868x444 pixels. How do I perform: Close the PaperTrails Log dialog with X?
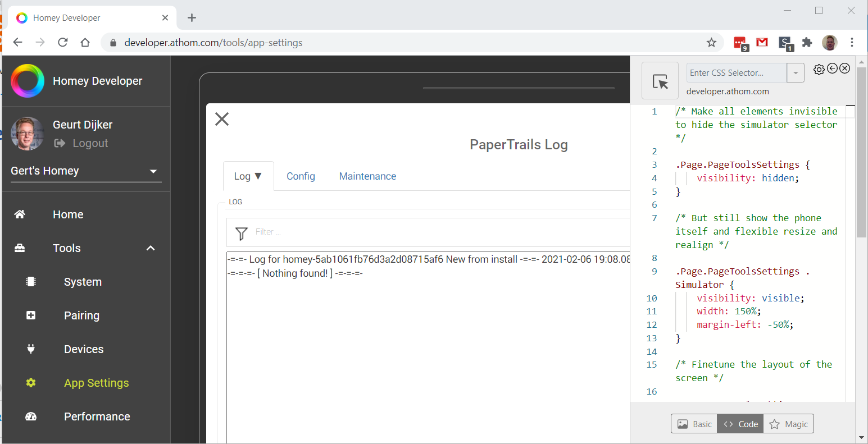coord(222,119)
